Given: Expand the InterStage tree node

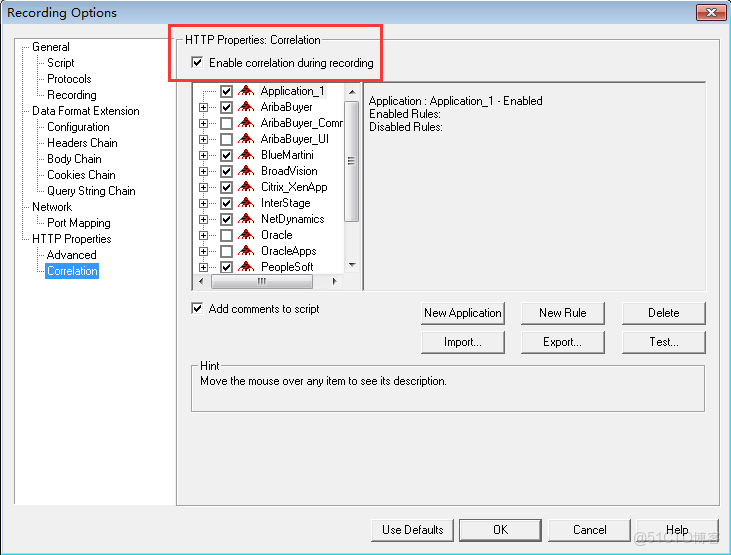Looking at the screenshot, I should [x=203, y=203].
